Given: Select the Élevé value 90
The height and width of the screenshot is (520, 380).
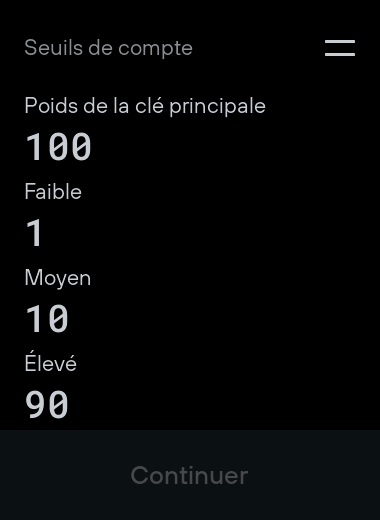Looking at the screenshot, I should (x=47, y=404).
